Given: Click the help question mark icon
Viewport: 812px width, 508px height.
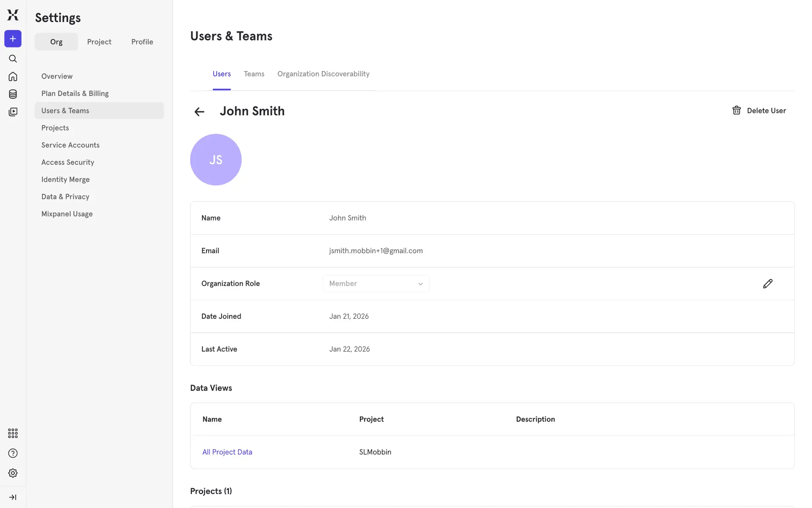Looking at the screenshot, I should pos(13,453).
